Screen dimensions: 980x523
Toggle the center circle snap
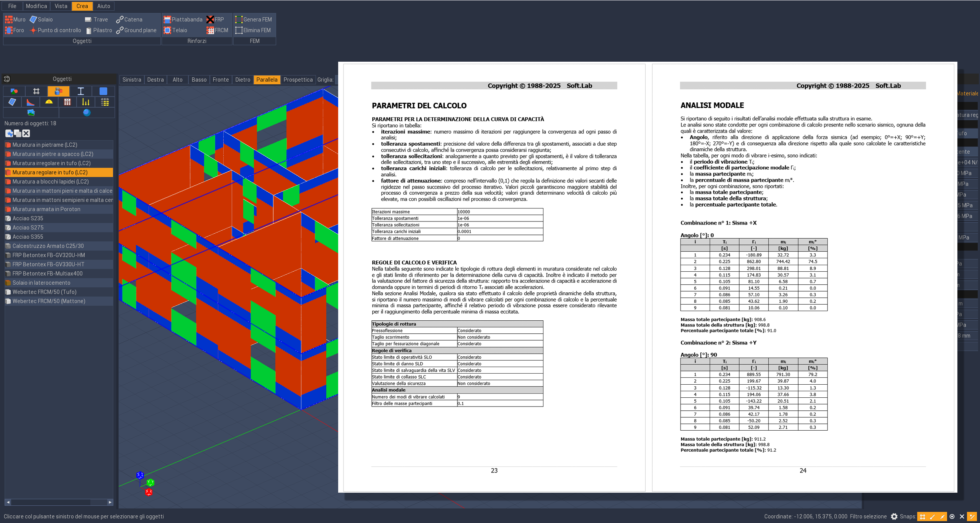tap(952, 516)
